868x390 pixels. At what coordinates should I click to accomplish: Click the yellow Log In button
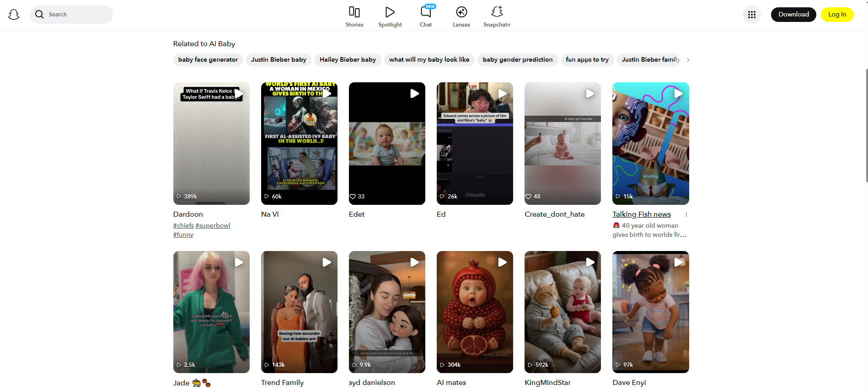click(x=837, y=15)
